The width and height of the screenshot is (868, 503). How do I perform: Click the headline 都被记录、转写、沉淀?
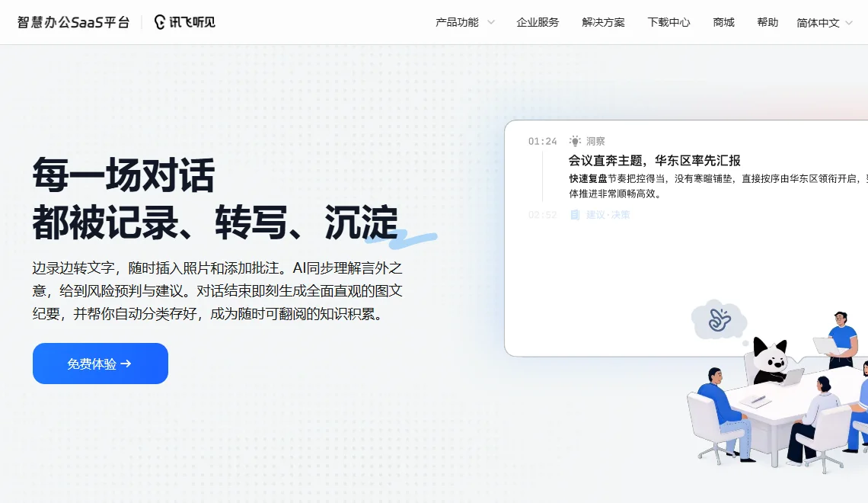(x=215, y=223)
